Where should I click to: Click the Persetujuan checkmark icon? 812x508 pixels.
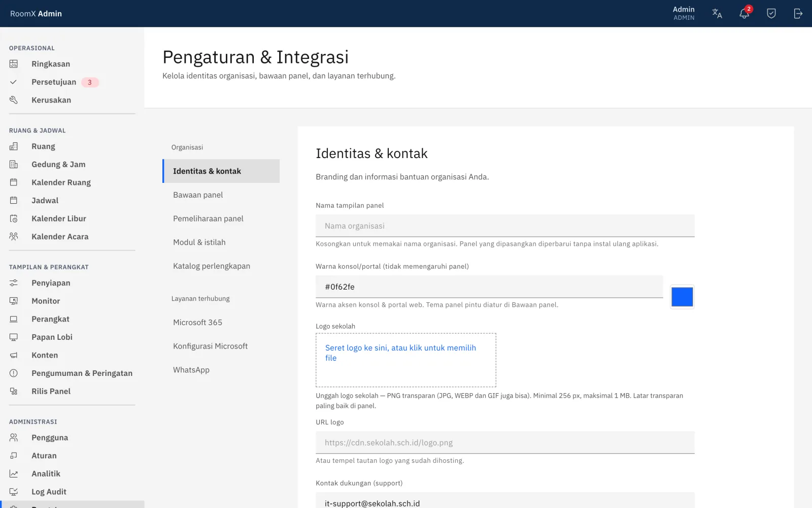point(14,82)
